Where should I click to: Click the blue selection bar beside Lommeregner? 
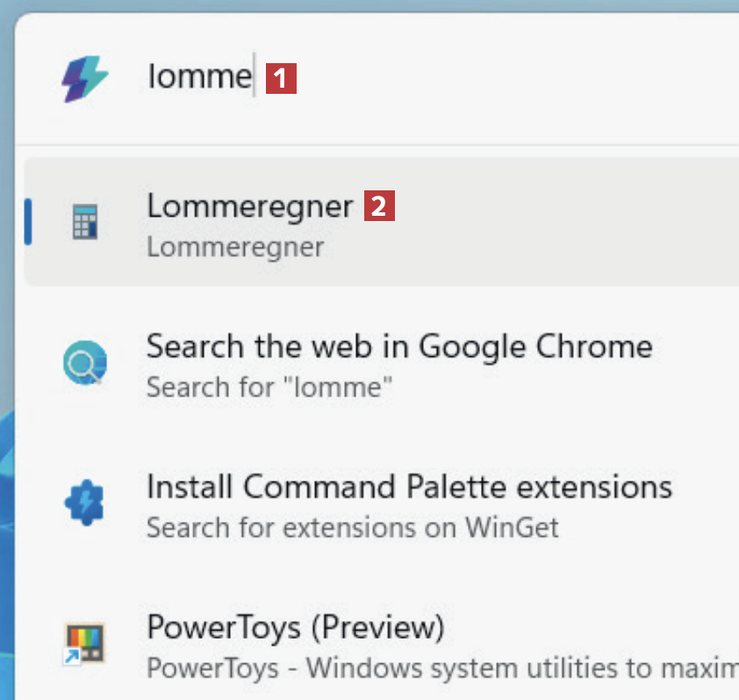(x=29, y=222)
